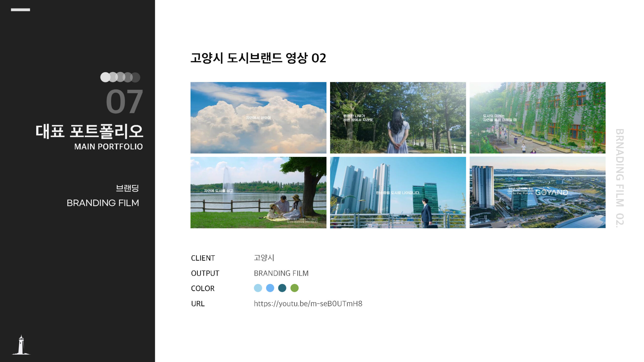Click the lakeside picnic thumbnail
The width and height of the screenshot is (644, 362).
(x=258, y=193)
